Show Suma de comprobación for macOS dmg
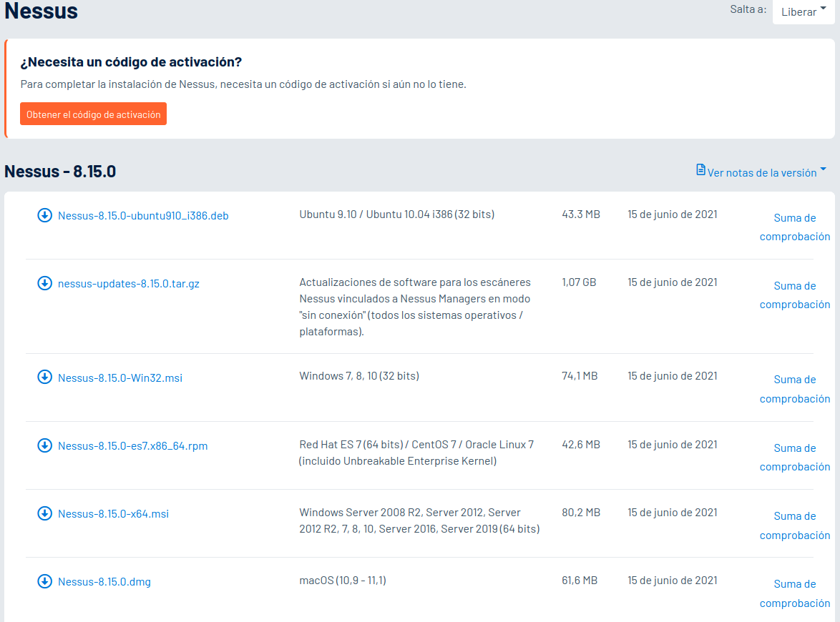This screenshot has width=840, height=622. point(795,593)
